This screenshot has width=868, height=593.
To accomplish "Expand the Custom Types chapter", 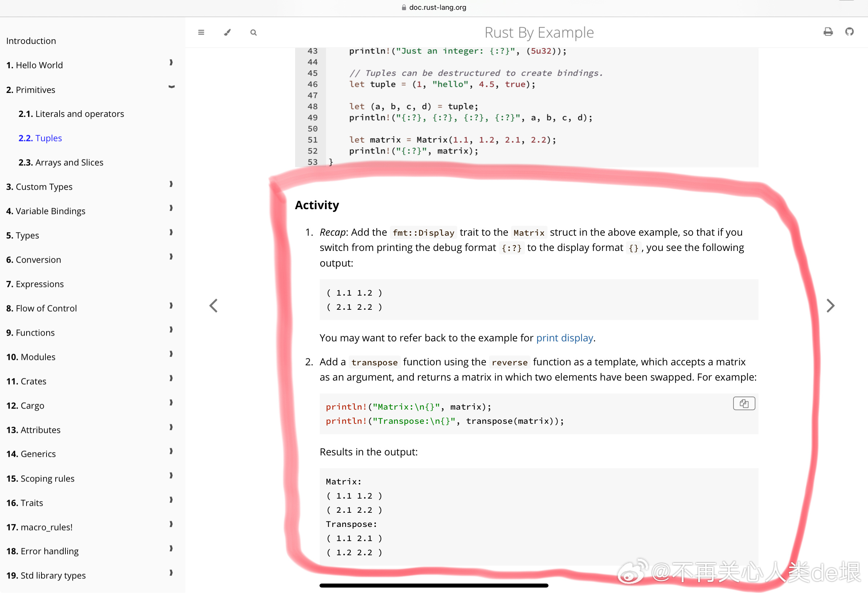I will [x=171, y=184].
